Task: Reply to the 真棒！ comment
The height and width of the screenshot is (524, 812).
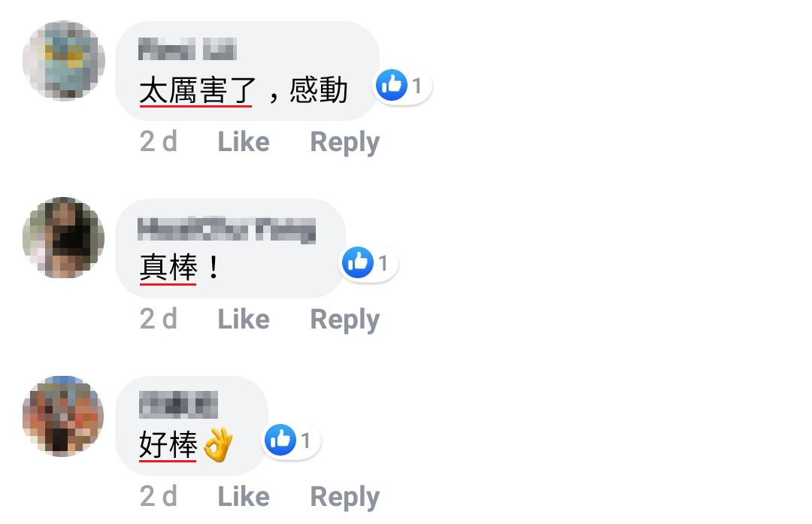Action: click(x=345, y=320)
